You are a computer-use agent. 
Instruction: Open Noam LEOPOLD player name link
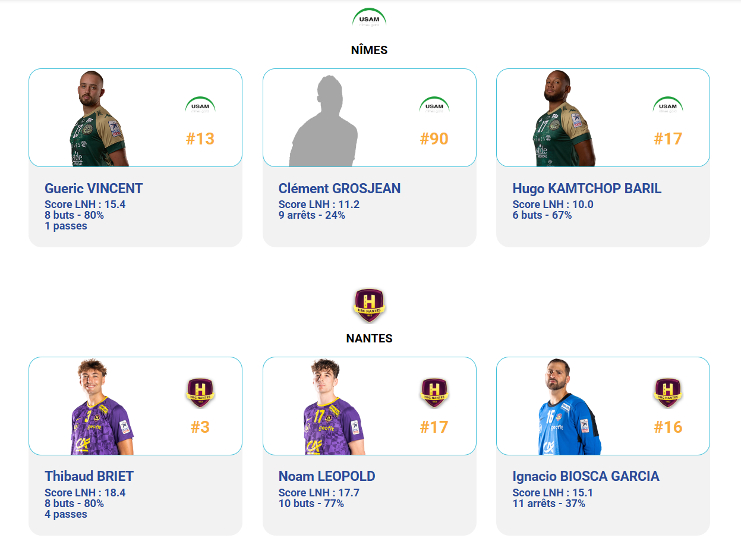pos(327,476)
